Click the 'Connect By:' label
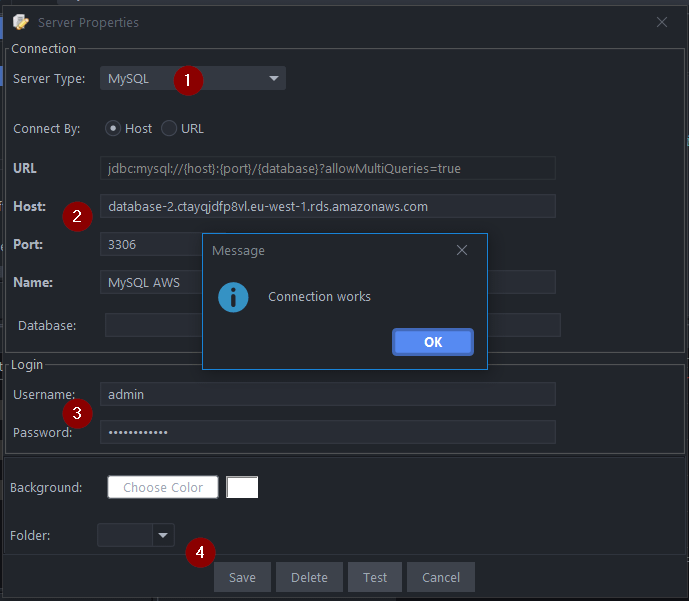689x601 pixels. pos(47,129)
